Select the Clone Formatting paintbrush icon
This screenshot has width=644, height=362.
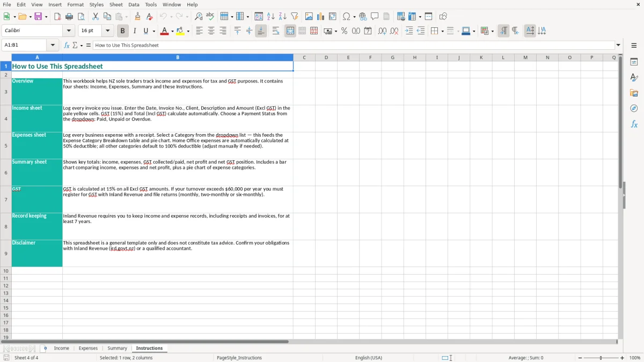pos(137,17)
